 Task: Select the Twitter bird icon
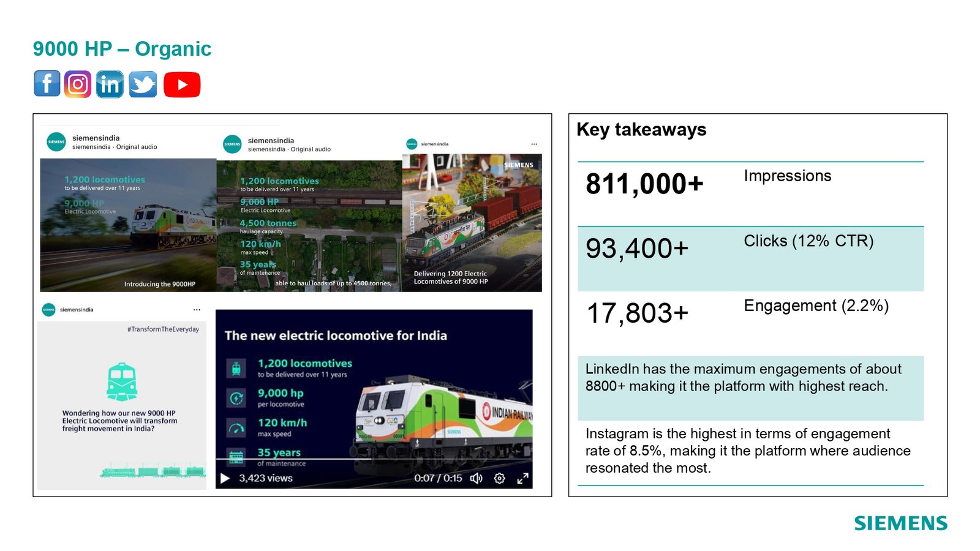143,84
